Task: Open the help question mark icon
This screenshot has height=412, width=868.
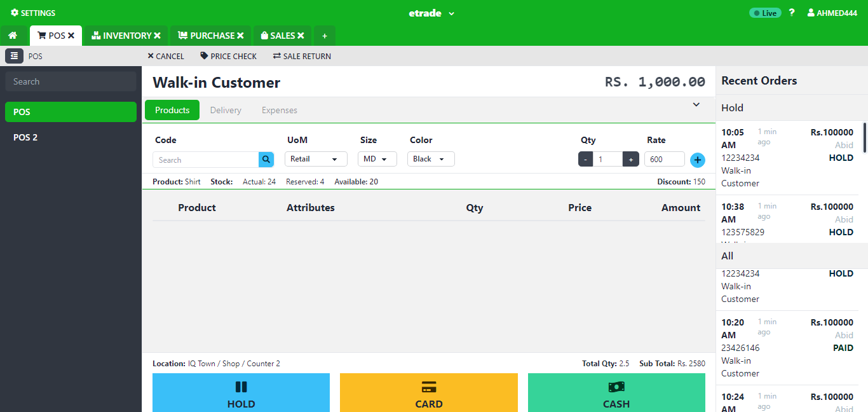Action: pyautogui.click(x=792, y=13)
